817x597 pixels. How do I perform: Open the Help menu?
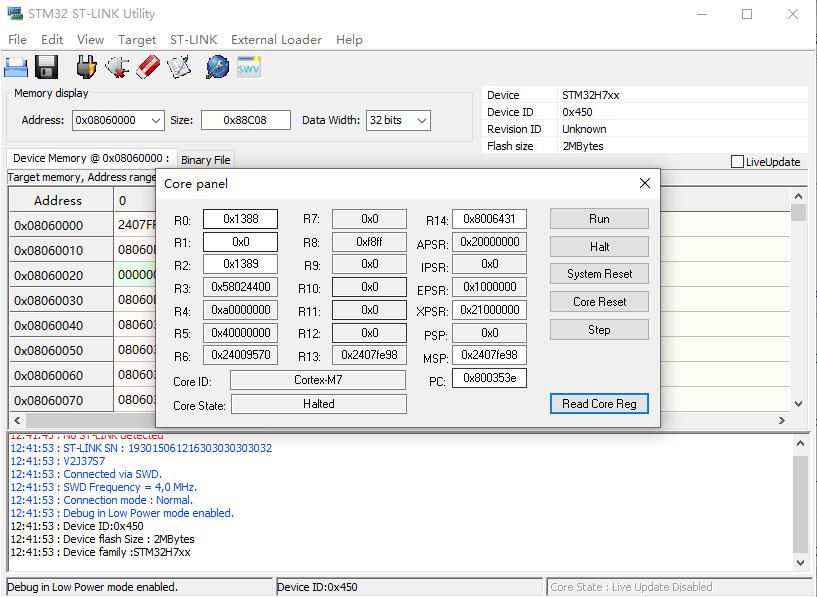(x=349, y=40)
